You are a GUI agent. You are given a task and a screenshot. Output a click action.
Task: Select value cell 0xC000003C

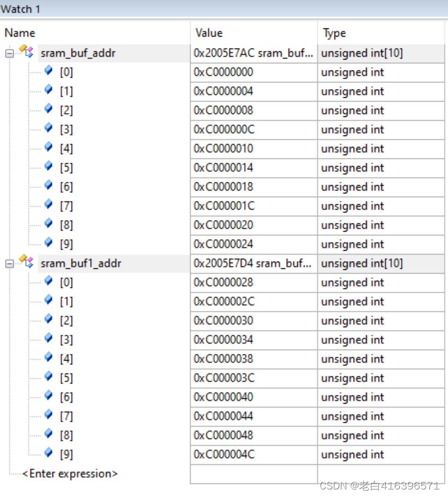254,379
